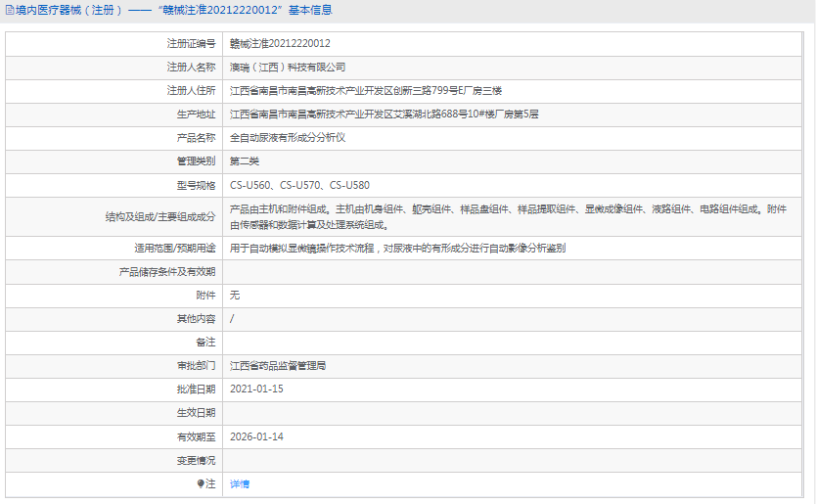Select expiry date 2026-01-14

point(256,436)
